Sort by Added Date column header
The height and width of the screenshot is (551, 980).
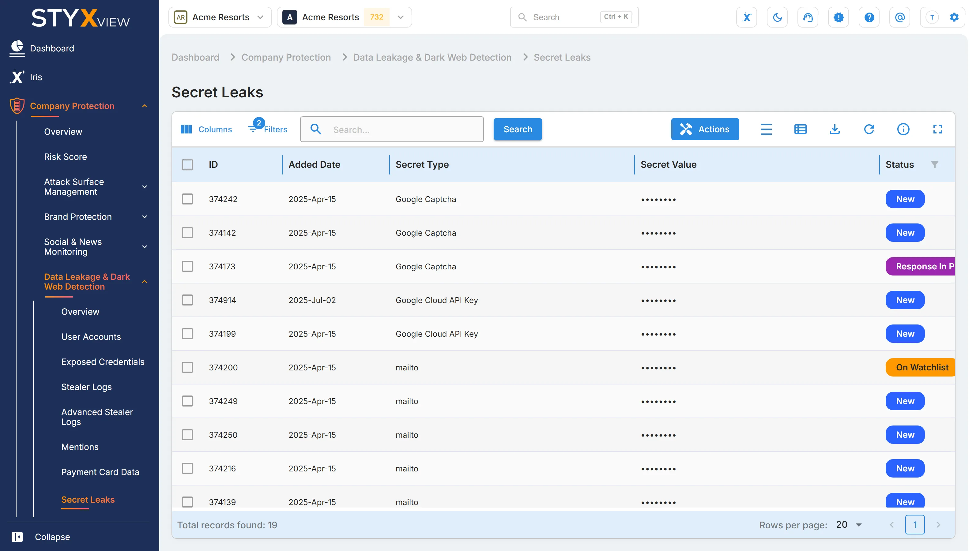click(314, 164)
